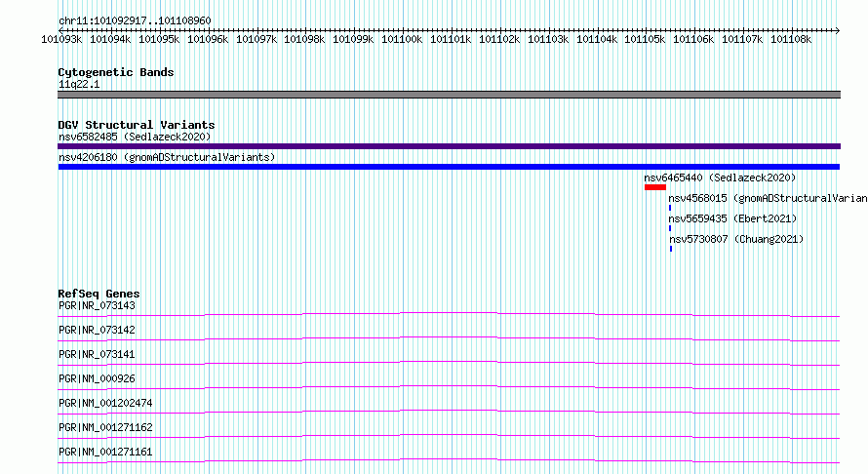The image size is (868, 474).
Task: Click the 101103k ruler tick label
Action: click(548, 39)
